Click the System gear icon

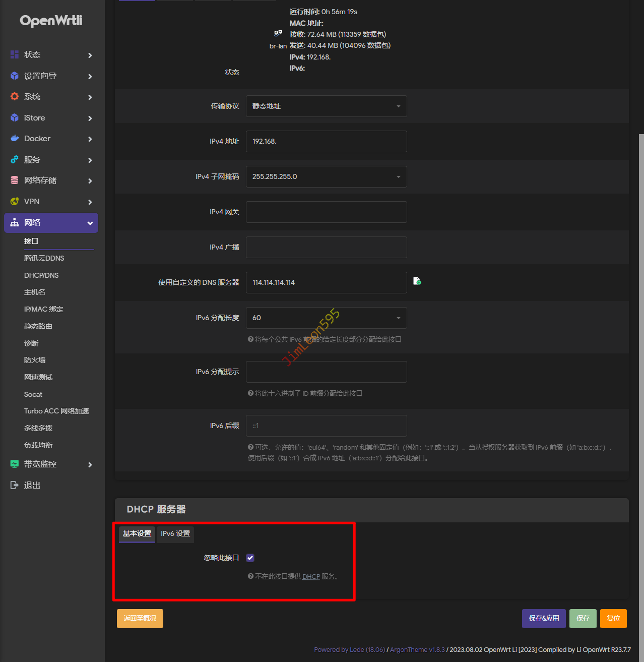coord(15,96)
